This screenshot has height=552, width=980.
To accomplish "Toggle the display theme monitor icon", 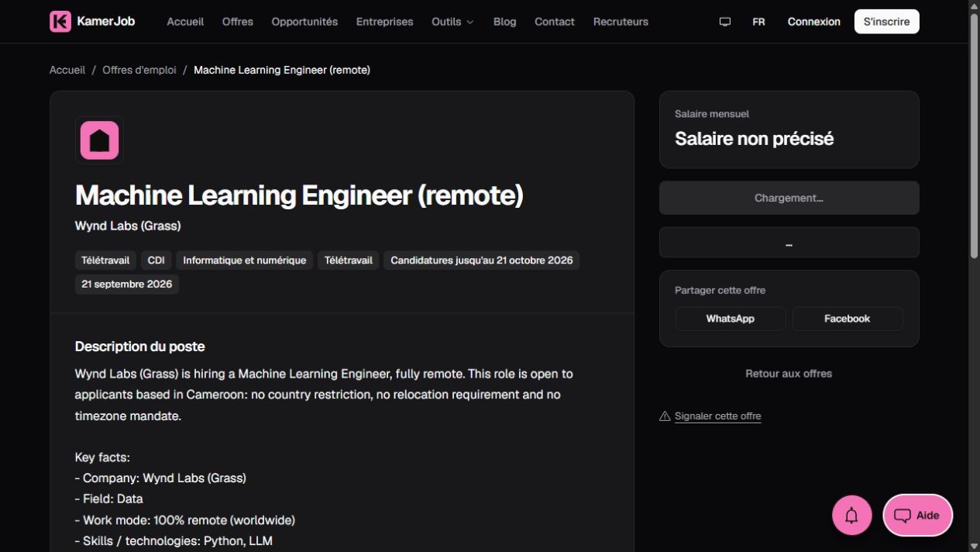I will click(x=725, y=22).
